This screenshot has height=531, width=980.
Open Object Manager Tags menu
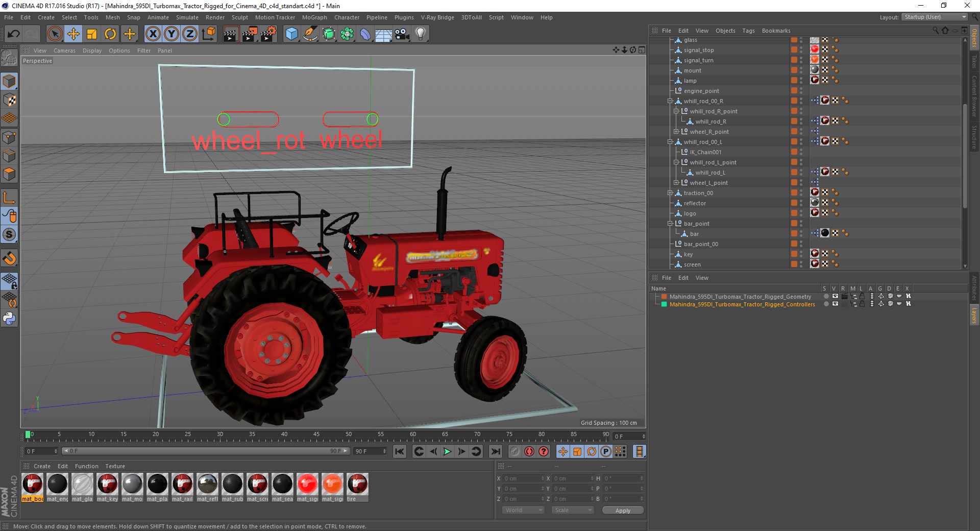click(x=748, y=31)
